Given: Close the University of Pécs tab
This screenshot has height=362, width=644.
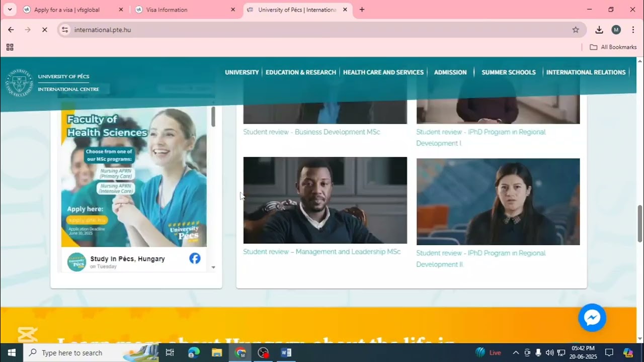Looking at the screenshot, I should click(x=345, y=10).
